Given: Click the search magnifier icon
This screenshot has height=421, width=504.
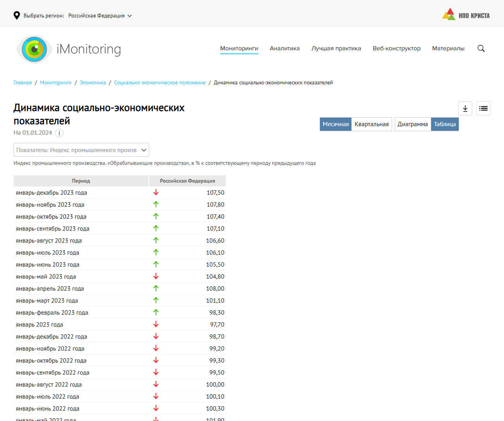Looking at the screenshot, I should [x=481, y=48].
